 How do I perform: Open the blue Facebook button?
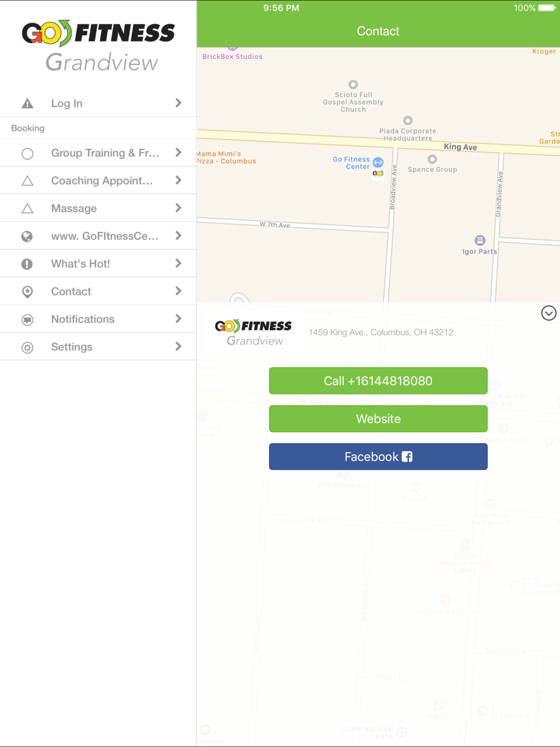pos(378,457)
